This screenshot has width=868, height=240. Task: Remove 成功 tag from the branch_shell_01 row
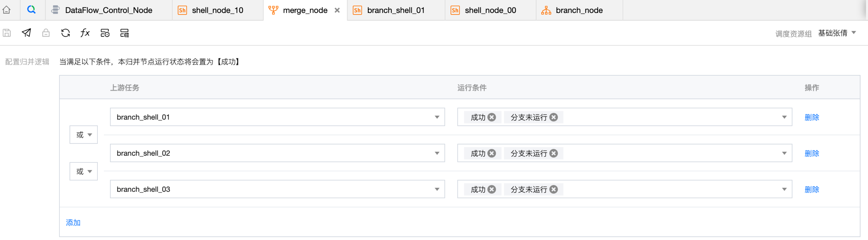(492, 117)
